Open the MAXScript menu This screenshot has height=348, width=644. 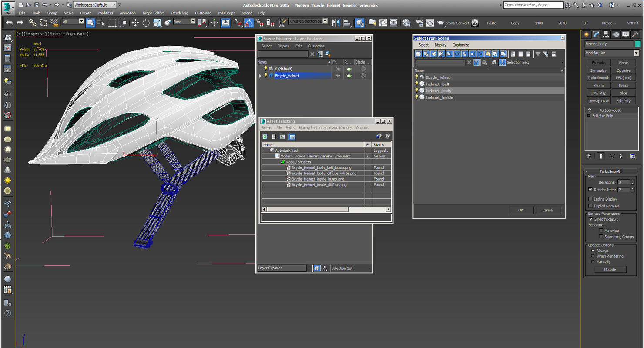(226, 13)
